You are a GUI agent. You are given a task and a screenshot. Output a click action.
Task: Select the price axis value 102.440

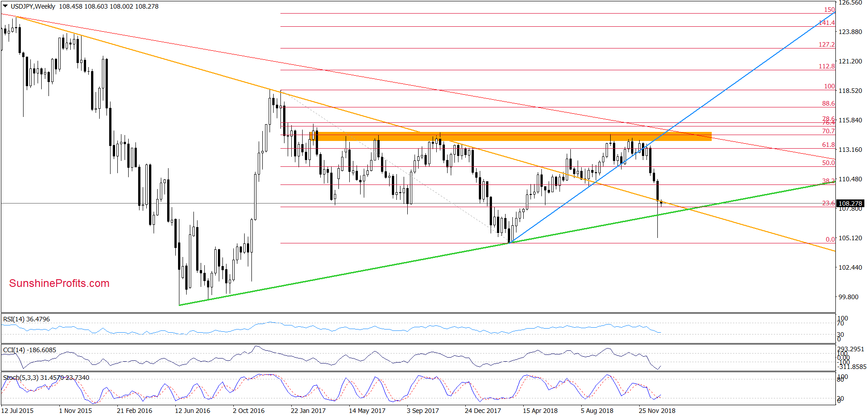[850, 267]
